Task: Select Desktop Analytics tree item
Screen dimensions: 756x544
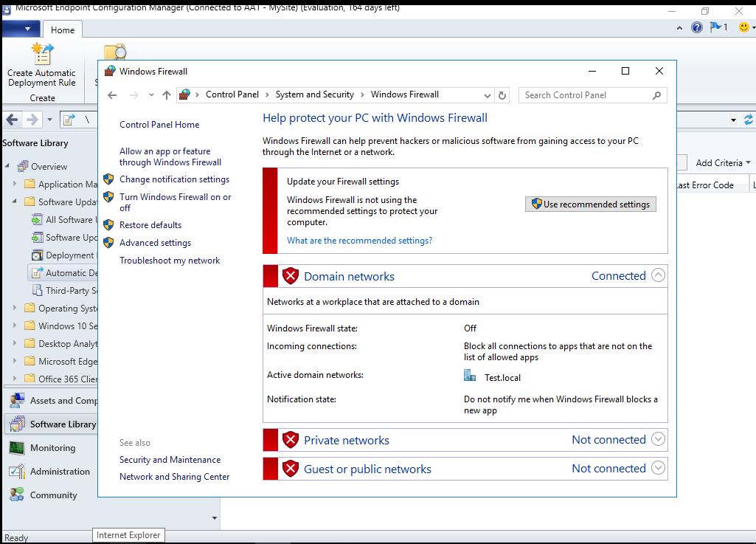Action: pyautogui.click(x=60, y=344)
